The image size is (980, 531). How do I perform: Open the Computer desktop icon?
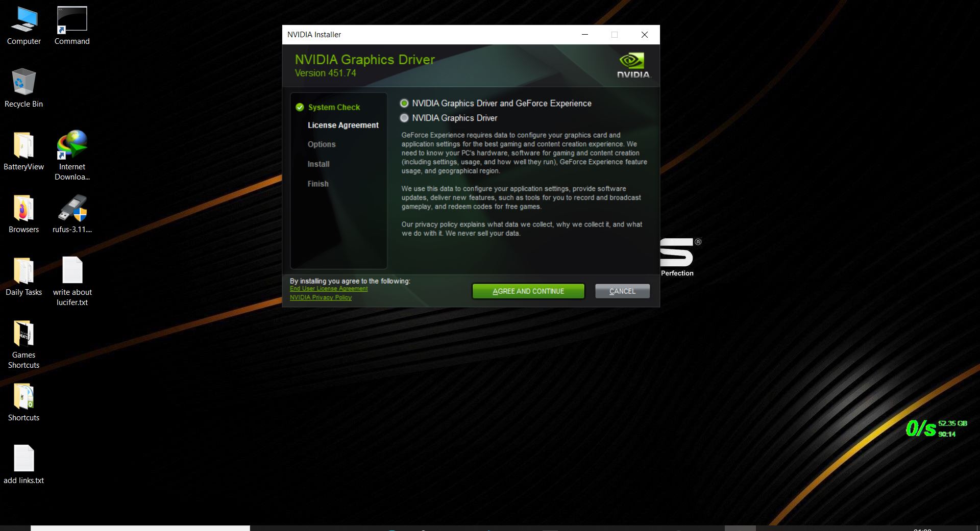[x=23, y=26]
